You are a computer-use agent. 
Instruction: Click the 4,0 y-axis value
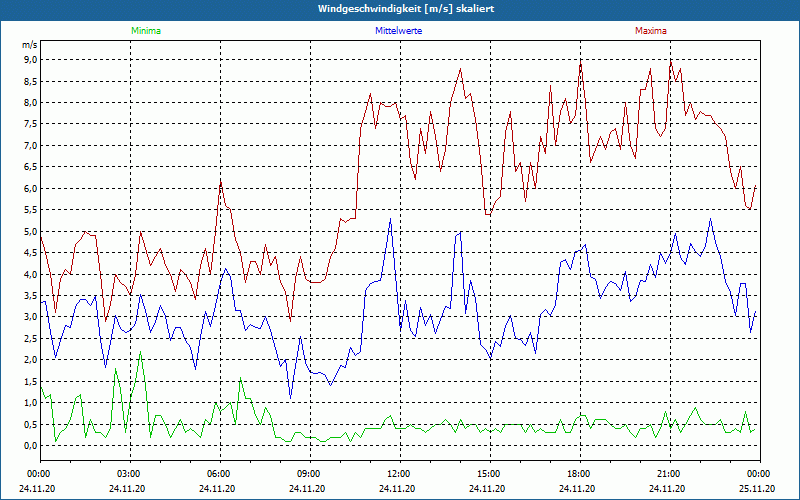(x=30, y=274)
